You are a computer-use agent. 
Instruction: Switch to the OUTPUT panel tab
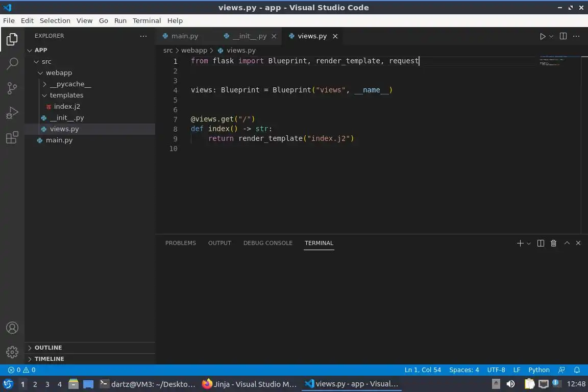coord(220,243)
